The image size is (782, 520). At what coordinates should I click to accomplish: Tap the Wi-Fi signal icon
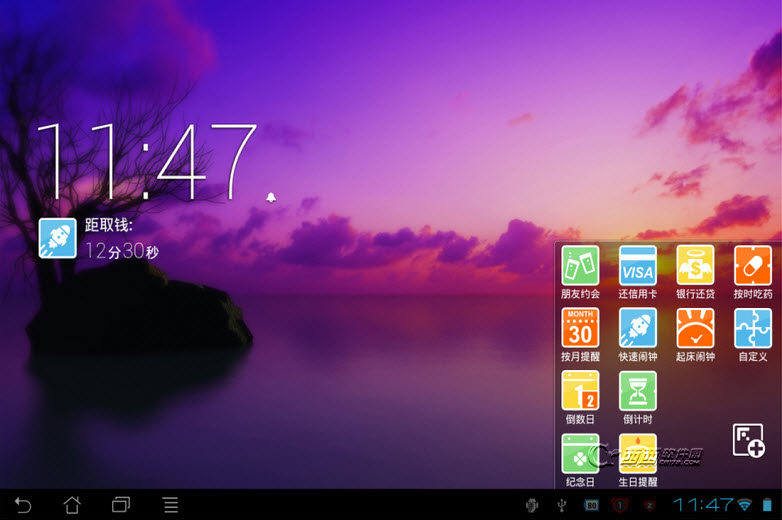coord(745,505)
